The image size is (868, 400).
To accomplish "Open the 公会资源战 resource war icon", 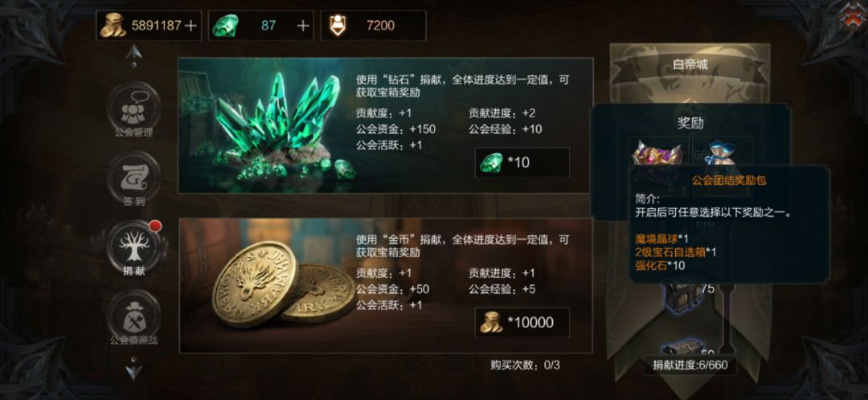I will [x=133, y=316].
